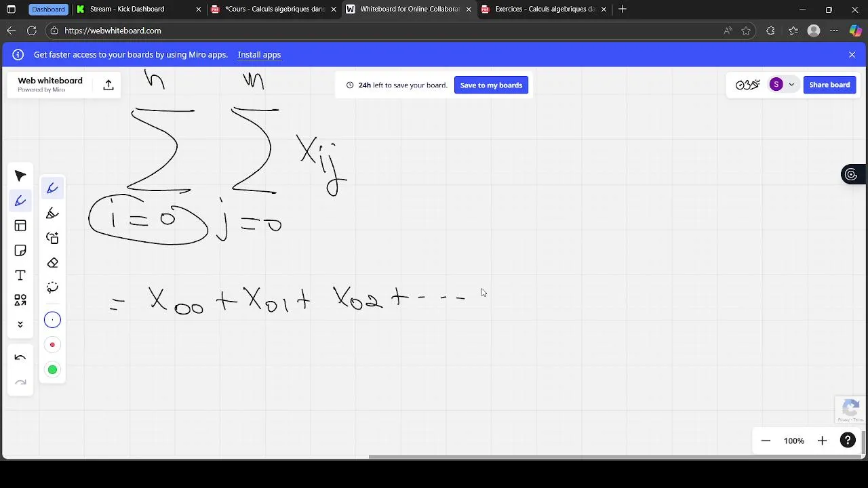Click the dark circular icon at right edge
868x488 pixels.
click(851, 175)
